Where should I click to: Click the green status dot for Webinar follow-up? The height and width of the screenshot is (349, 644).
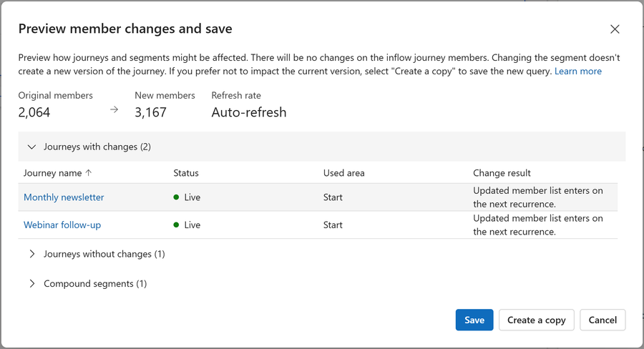[x=176, y=225]
